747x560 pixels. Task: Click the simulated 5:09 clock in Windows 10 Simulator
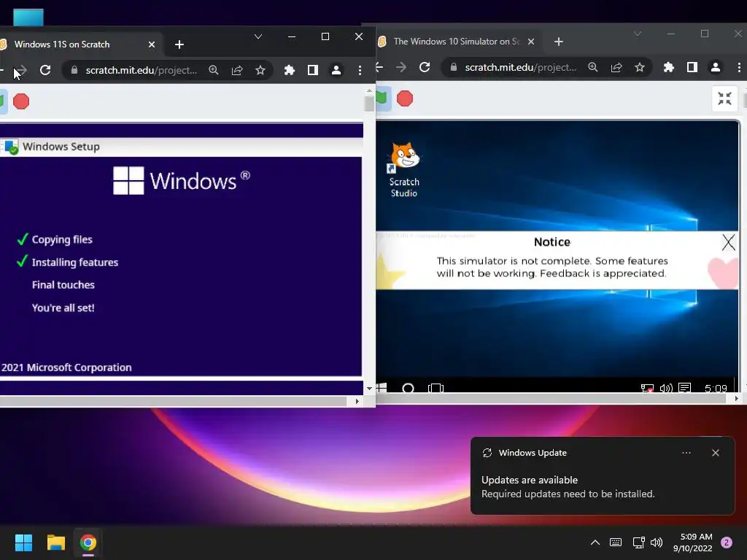[716, 388]
